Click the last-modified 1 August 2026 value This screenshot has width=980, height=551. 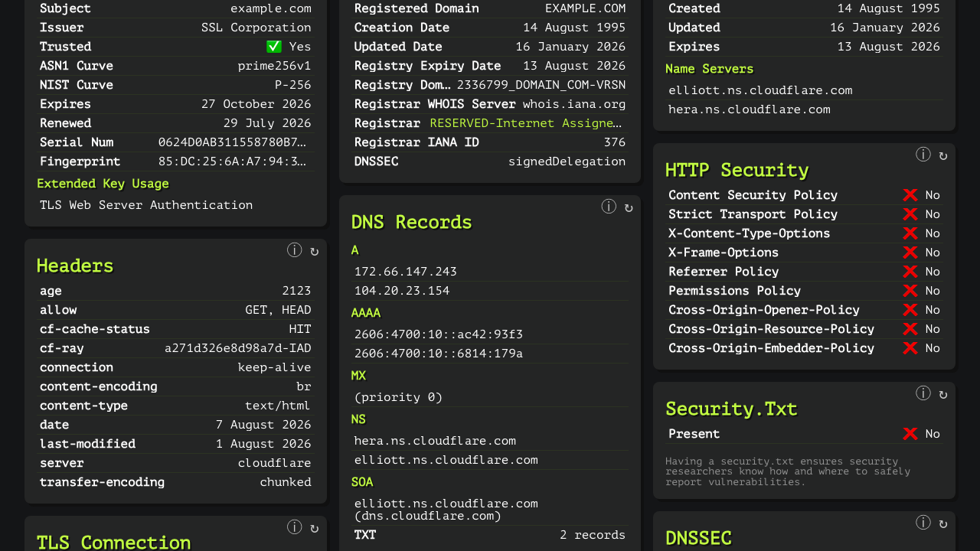coord(263,444)
